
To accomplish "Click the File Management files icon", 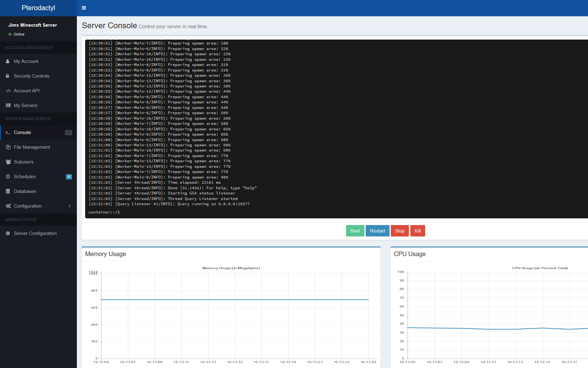I will pos(8,147).
